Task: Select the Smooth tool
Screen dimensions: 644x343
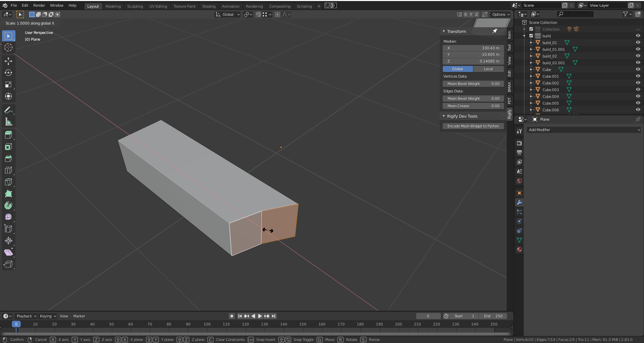Action: click(8, 217)
